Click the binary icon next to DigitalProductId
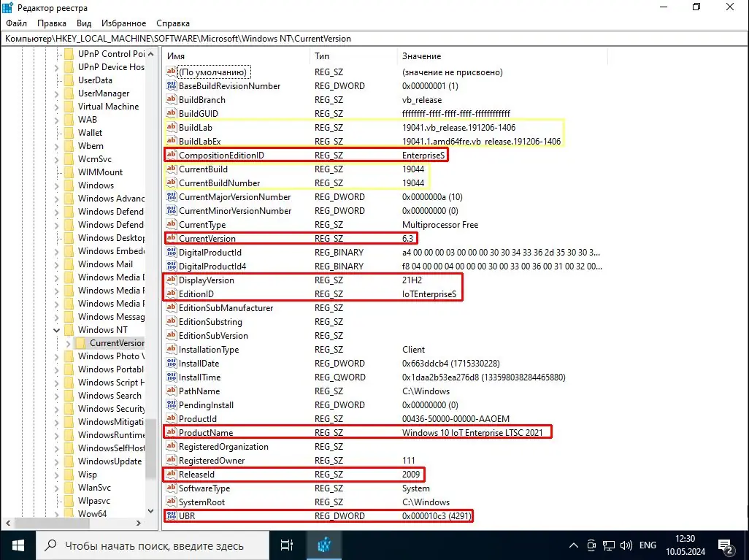The width and height of the screenshot is (749, 560). 170,252
